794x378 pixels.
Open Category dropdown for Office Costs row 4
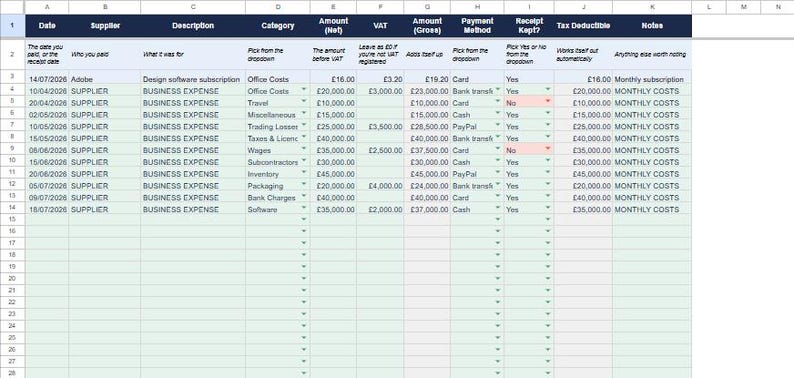pos(304,89)
